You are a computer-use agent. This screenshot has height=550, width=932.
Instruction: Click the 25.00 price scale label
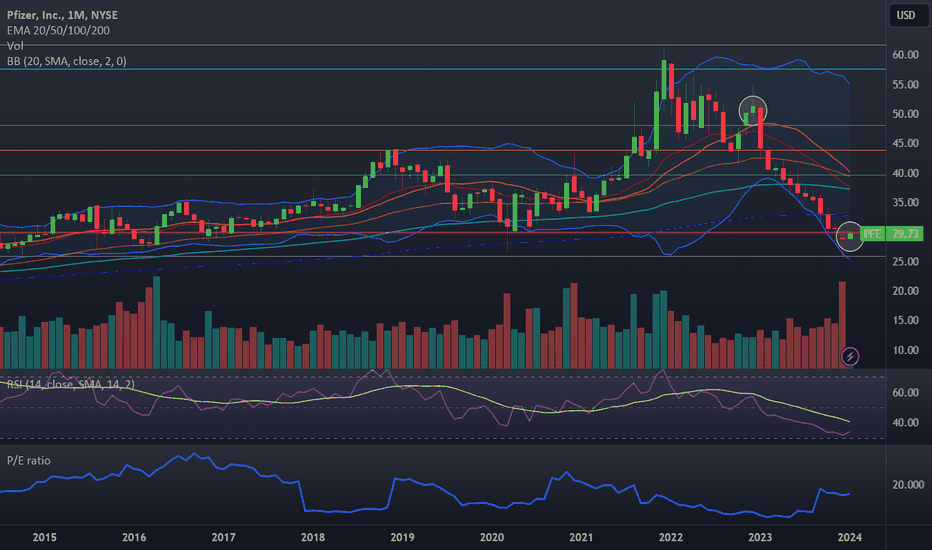point(905,262)
